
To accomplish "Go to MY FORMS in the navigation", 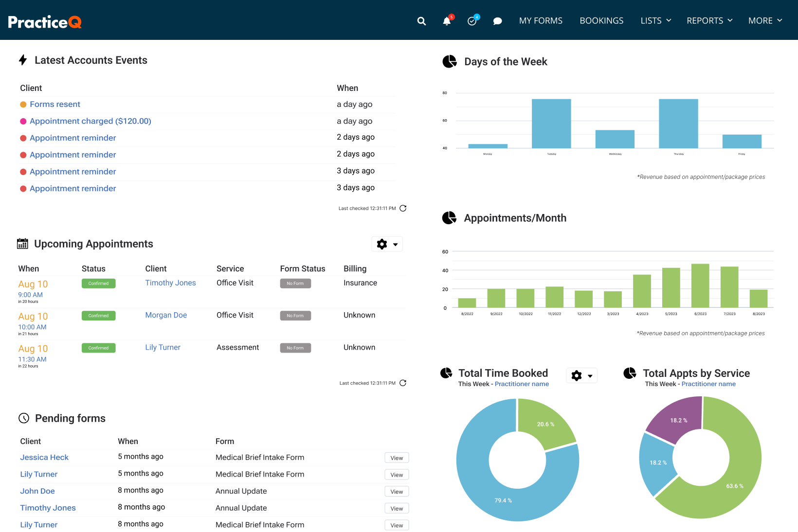I will click(x=541, y=21).
